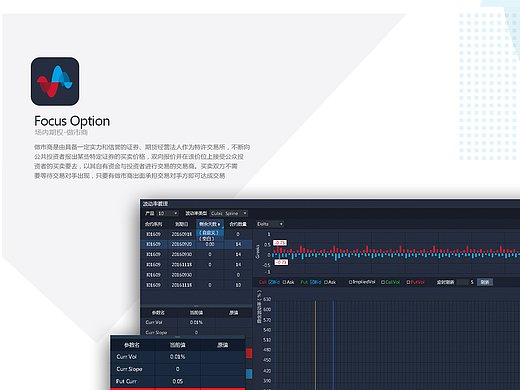The height and width of the screenshot is (390, 520).
Task: Click Curr Vol in the back parameter table
Action: pyautogui.click(x=154, y=322)
